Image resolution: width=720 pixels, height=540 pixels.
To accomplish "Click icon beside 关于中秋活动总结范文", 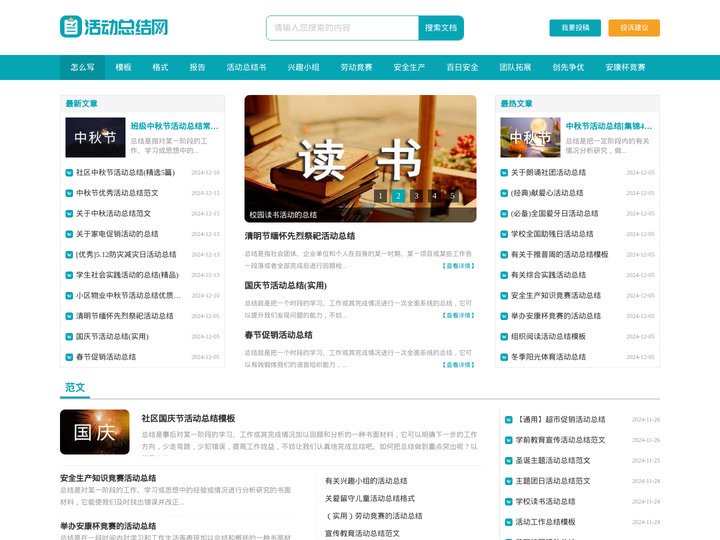I will (x=69, y=214).
